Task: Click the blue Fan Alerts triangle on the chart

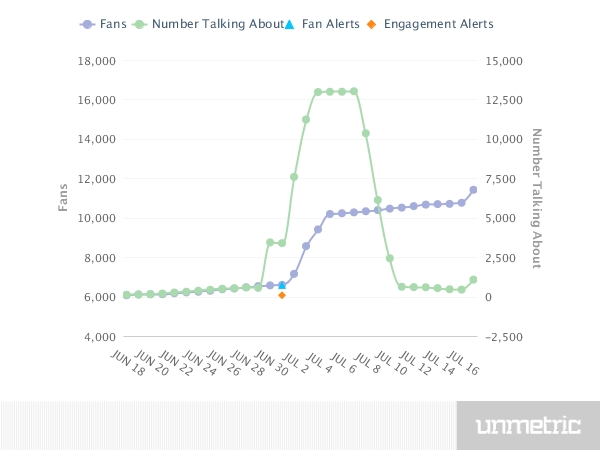Action: [x=282, y=285]
